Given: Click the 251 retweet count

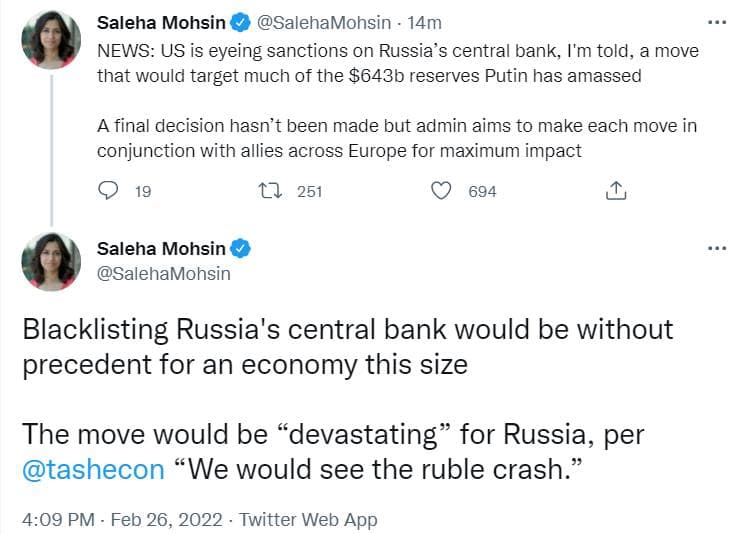Looking at the screenshot, I should 310,191.
